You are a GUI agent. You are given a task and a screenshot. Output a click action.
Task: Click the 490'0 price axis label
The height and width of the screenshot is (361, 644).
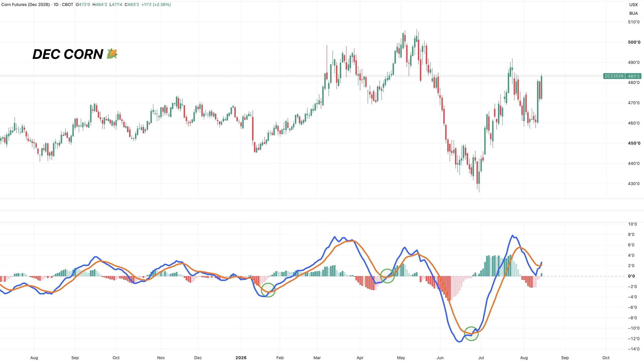(633, 63)
